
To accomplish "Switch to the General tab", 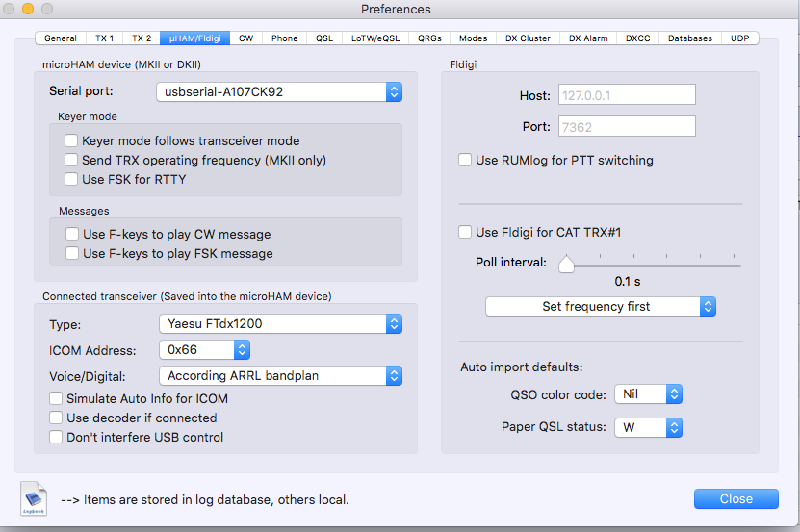I will click(x=61, y=38).
